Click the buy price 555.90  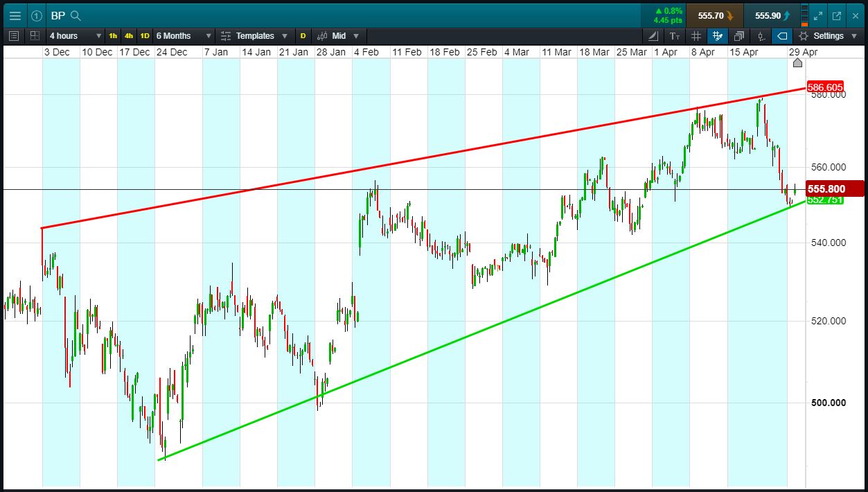click(771, 15)
